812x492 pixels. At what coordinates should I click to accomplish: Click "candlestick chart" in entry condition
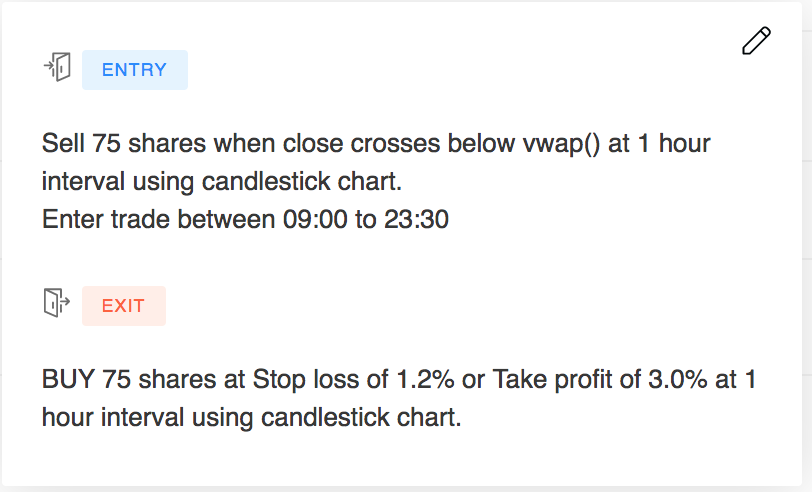(302, 182)
